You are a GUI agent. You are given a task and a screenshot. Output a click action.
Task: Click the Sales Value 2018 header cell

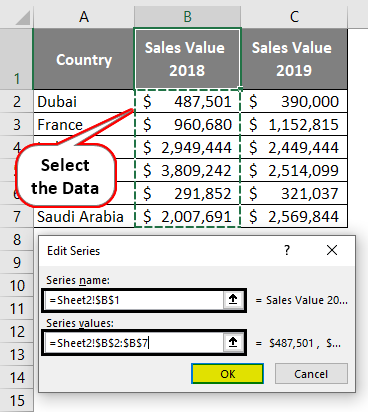pyautogui.click(x=187, y=59)
